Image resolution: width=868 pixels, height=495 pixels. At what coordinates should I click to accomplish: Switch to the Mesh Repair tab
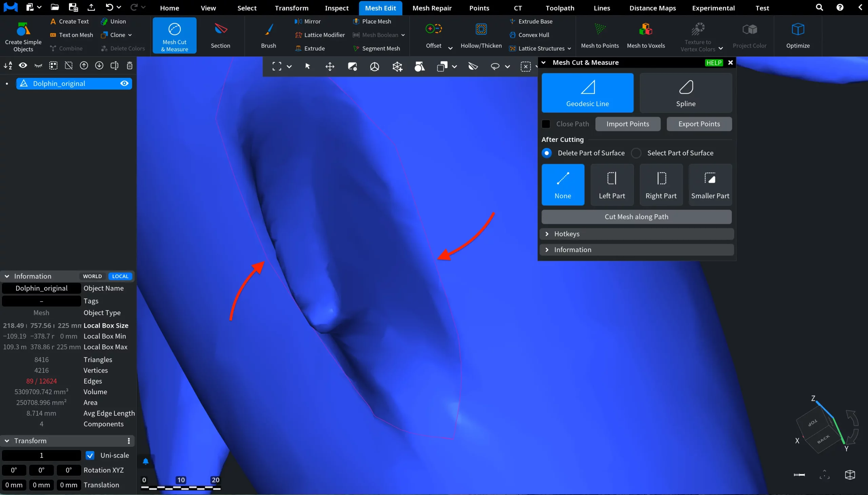[x=432, y=8]
